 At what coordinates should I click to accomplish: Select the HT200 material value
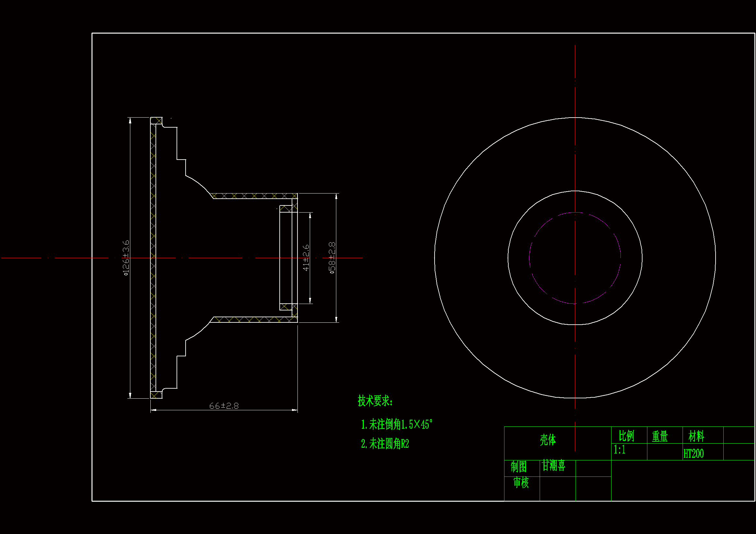694,454
